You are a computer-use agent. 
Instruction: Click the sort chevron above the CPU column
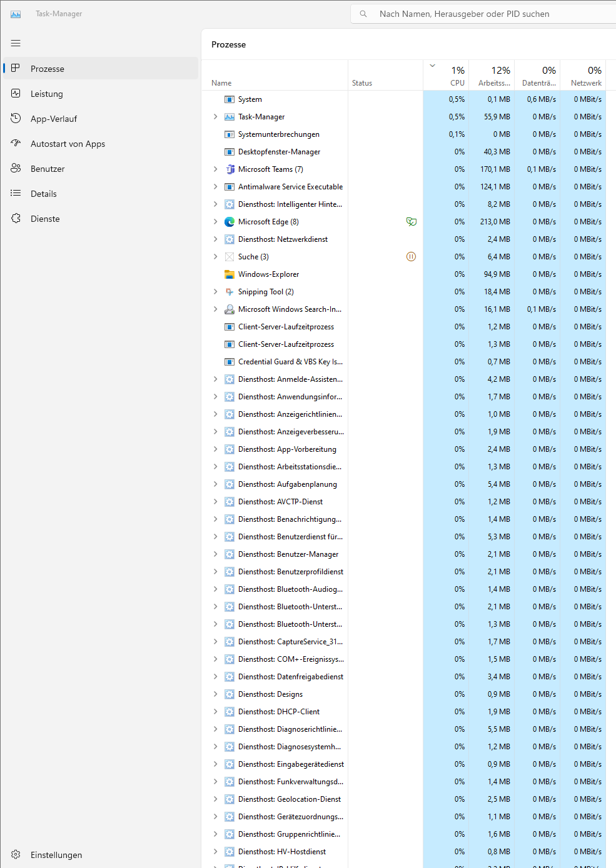[x=432, y=64]
